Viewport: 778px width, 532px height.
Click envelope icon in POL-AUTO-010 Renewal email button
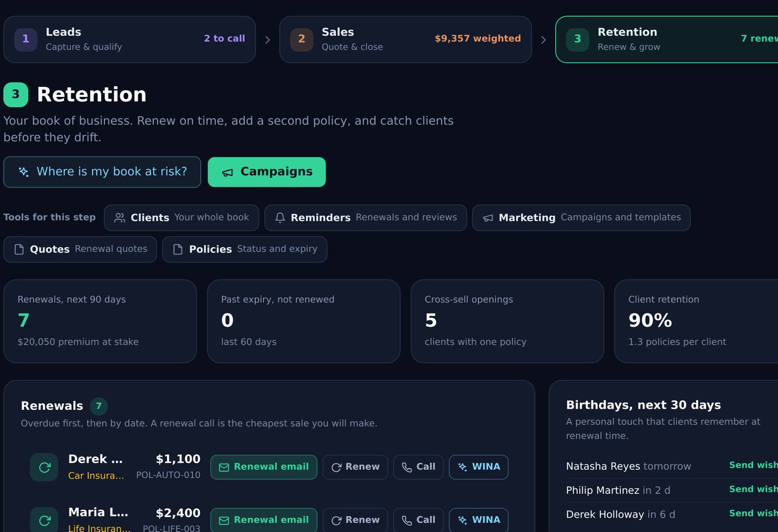[224, 467]
